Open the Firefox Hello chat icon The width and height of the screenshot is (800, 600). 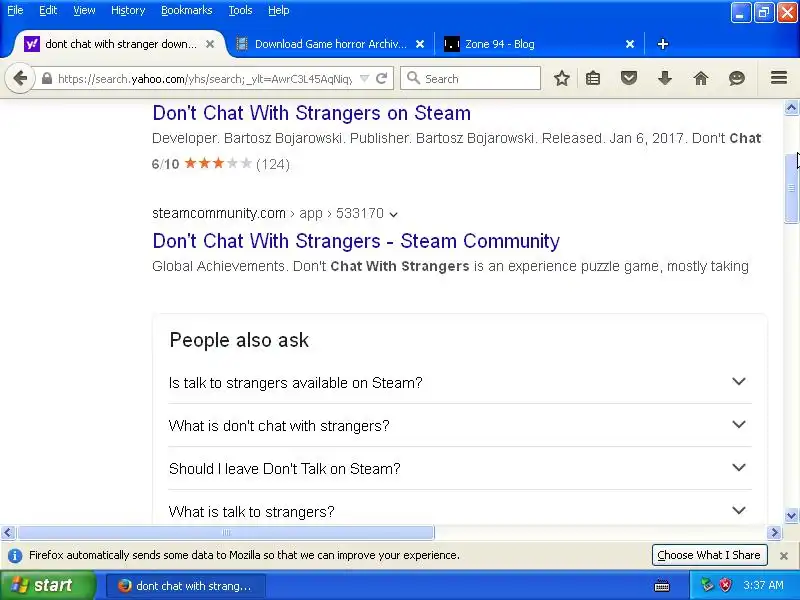[737, 79]
